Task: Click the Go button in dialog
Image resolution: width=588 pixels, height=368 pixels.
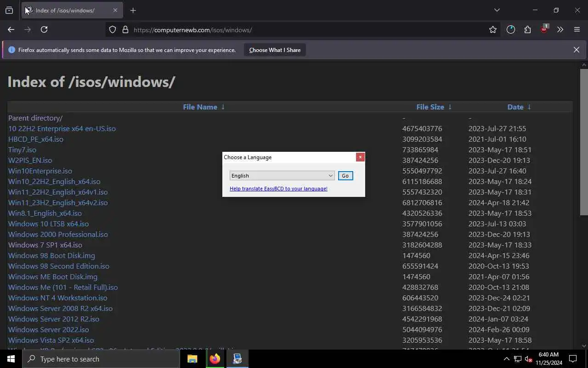Action: pyautogui.click(x=345, y=175)
